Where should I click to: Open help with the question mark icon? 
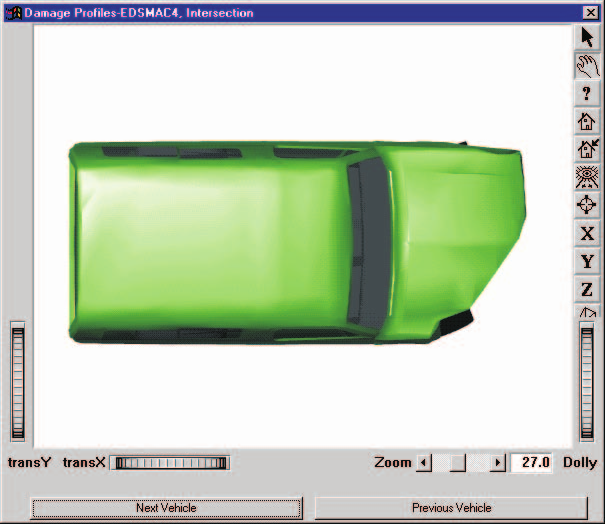pos(587,94)
